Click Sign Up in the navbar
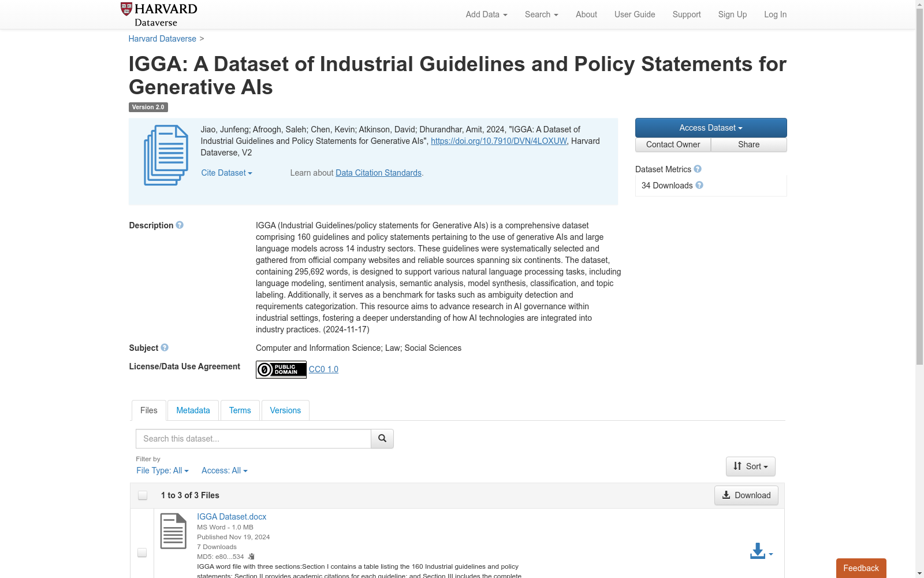The width and height of the screenshot is (924, 578). pos(732,14)
